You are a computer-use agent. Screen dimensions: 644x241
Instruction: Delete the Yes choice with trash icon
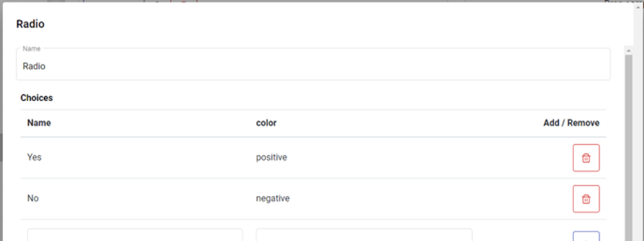click(586, 158)
